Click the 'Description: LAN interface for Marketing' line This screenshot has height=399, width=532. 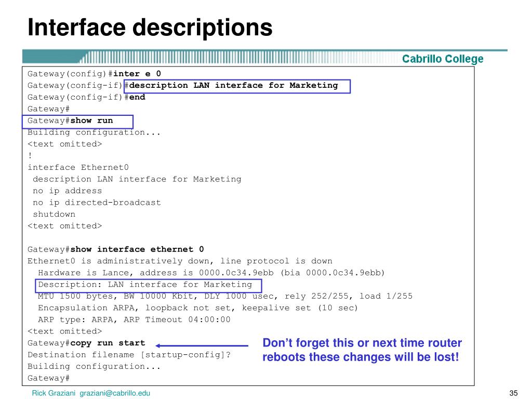(x=149, y=286)
